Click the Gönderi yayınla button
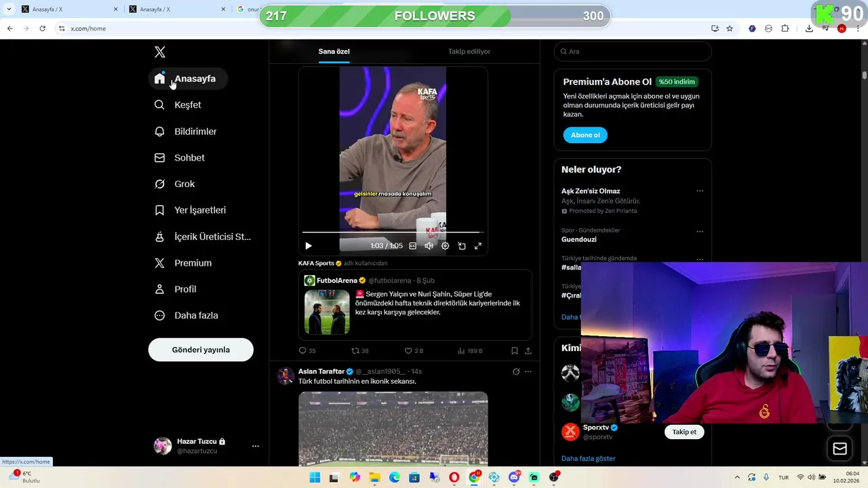 [201, 350]
